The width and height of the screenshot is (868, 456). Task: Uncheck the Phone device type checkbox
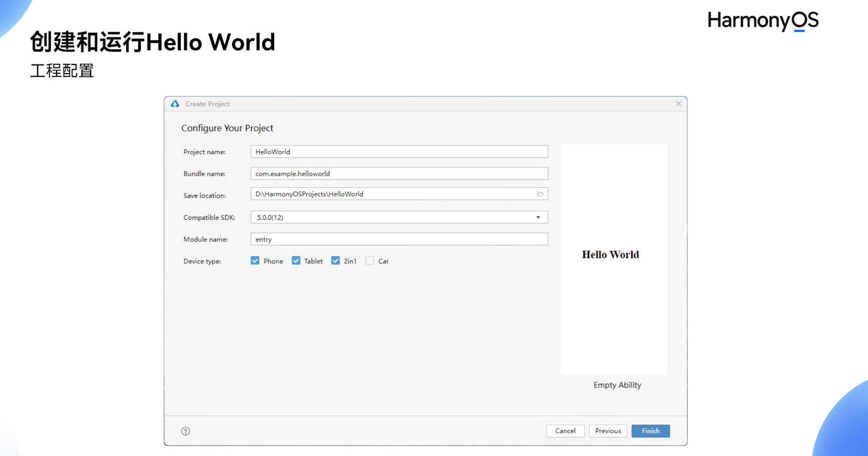click(255, 261)
